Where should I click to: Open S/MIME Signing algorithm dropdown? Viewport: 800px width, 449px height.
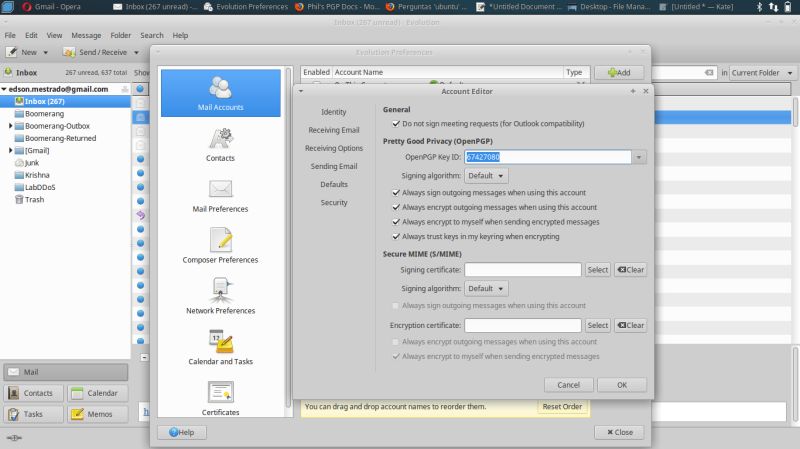coord(486,289)
